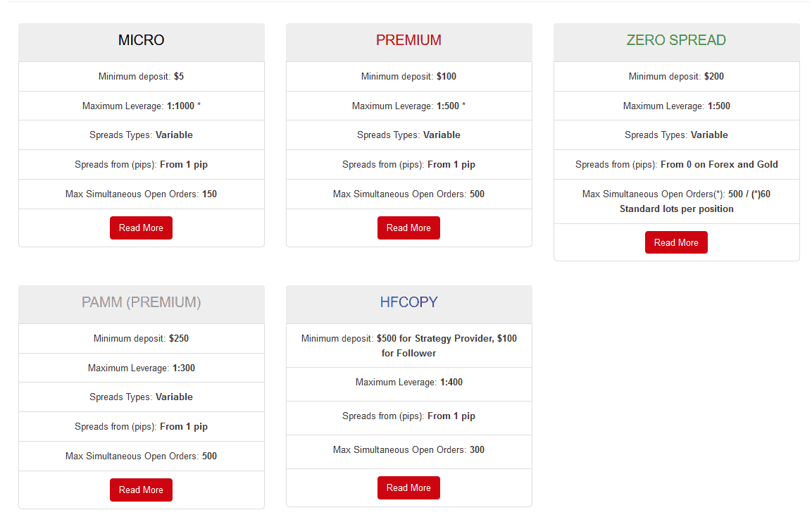Click Read More under HFCOPY account
Image resolution: width=812 pixels, height=522 pixels.
[408, 487]
